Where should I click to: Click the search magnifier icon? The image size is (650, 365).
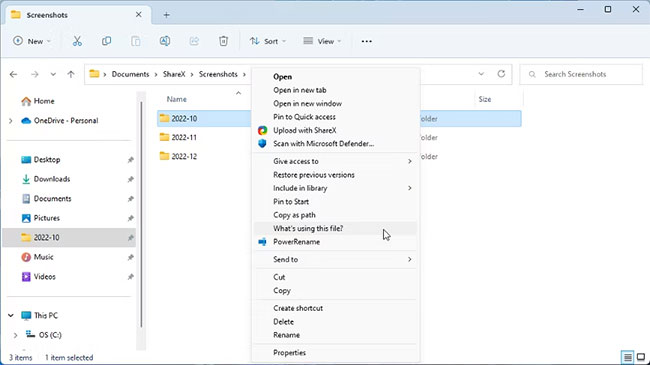click(x=532, y=74)
